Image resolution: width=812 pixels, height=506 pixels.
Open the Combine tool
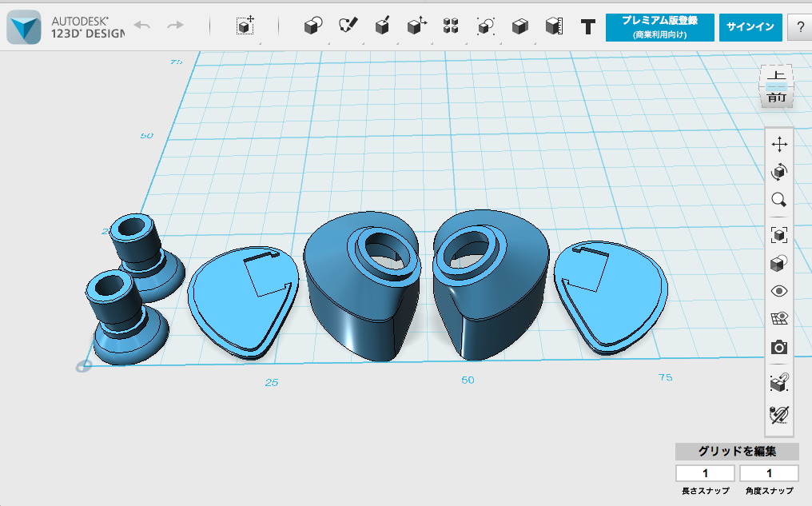point(520,26)
